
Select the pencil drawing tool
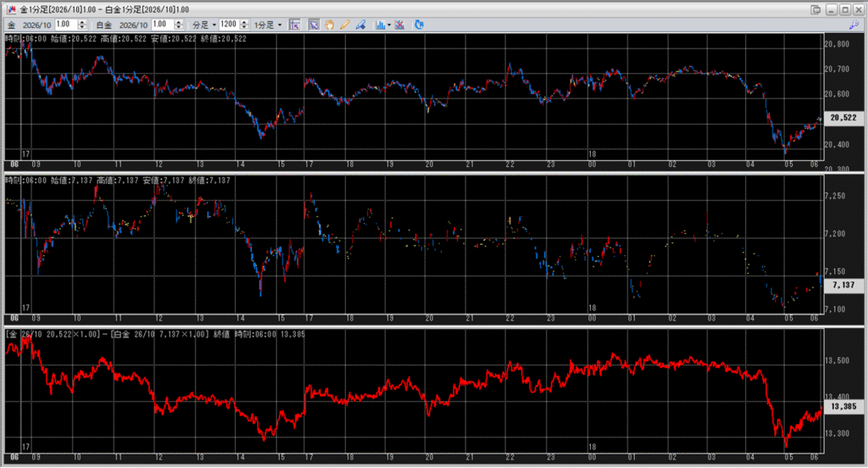(344, 25)
